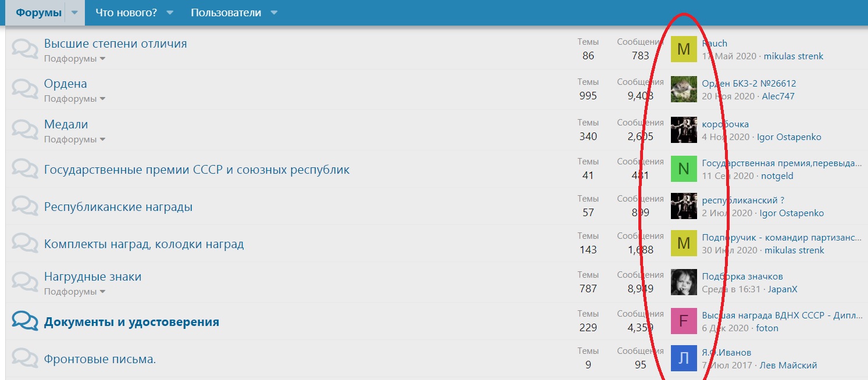Open Комплекты наград, колодки наград forum
Screen dimensions: 868x380
coord(144,244)
